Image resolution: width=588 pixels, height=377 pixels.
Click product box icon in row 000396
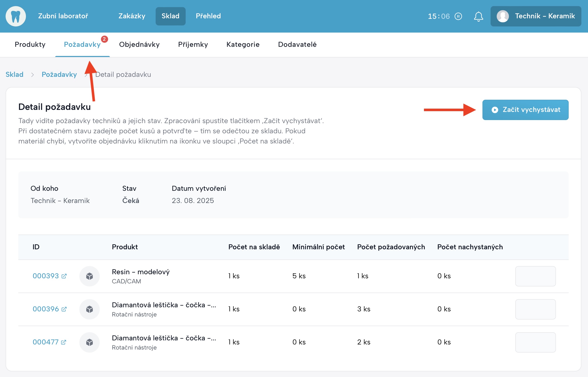click(89, 309)
